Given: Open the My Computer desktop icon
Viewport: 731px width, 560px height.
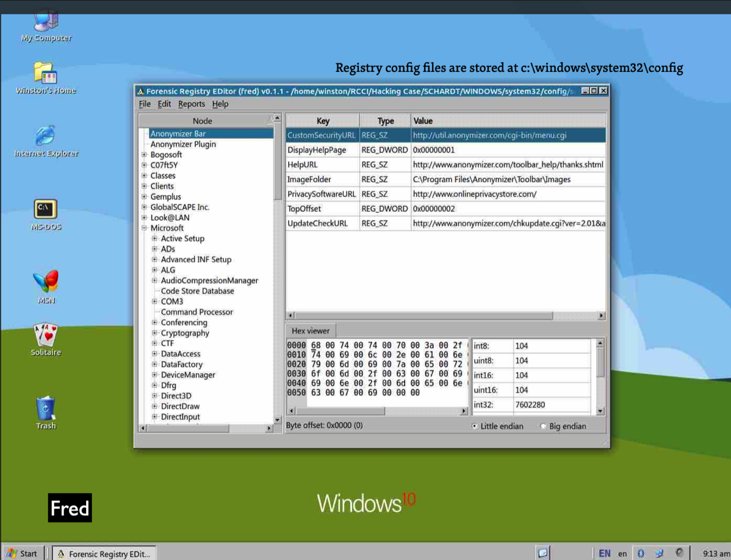Looking at the screenshot, I should (46, 22).
